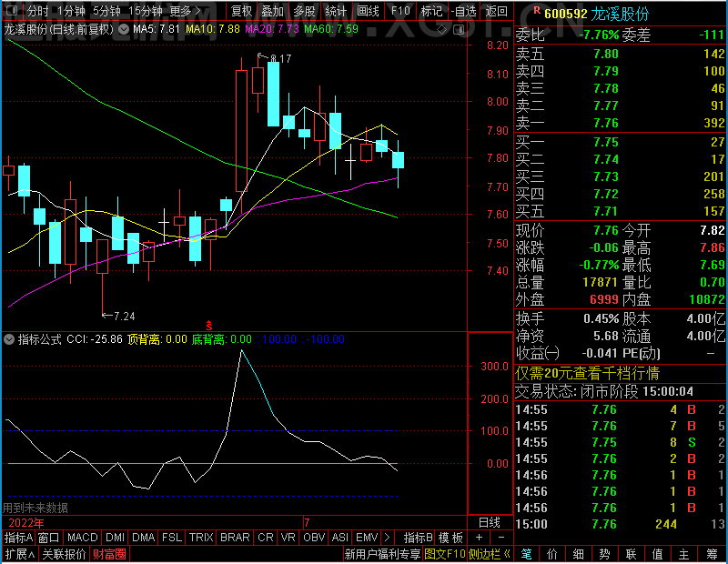
Task: Click the 窗口 button
Action: [x=49, y=538]
